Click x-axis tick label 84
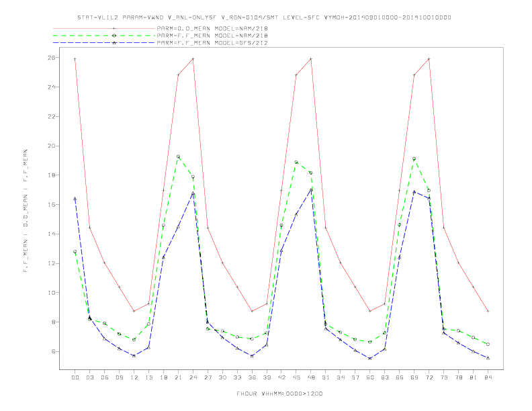 pyautogui.click(x=488, y=377)
